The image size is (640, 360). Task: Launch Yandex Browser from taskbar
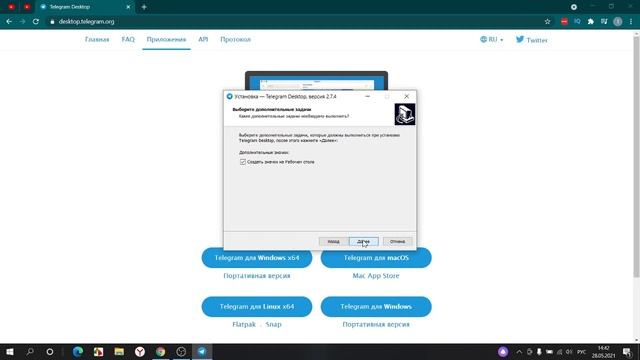coord(140,351)
